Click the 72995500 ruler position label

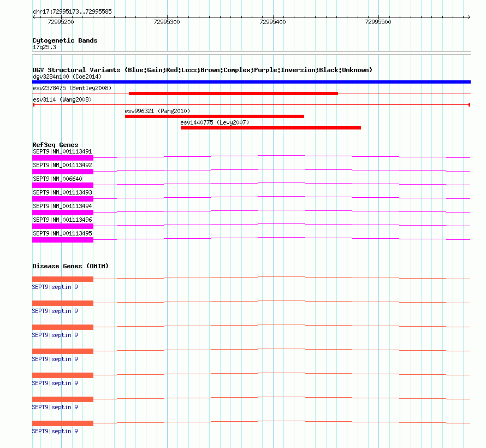coord(378,22)
